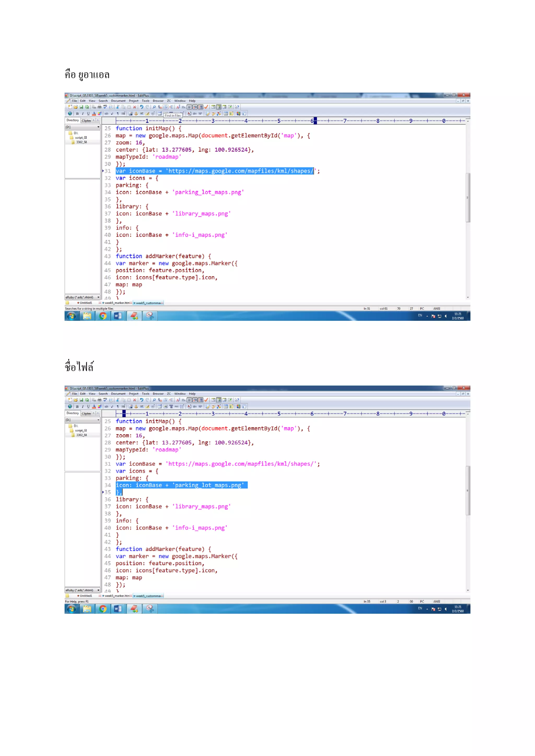The image size is (535, 756).
Task: Click Anchor icon in lower HTML toolbar
Action: tap(136, 407)
